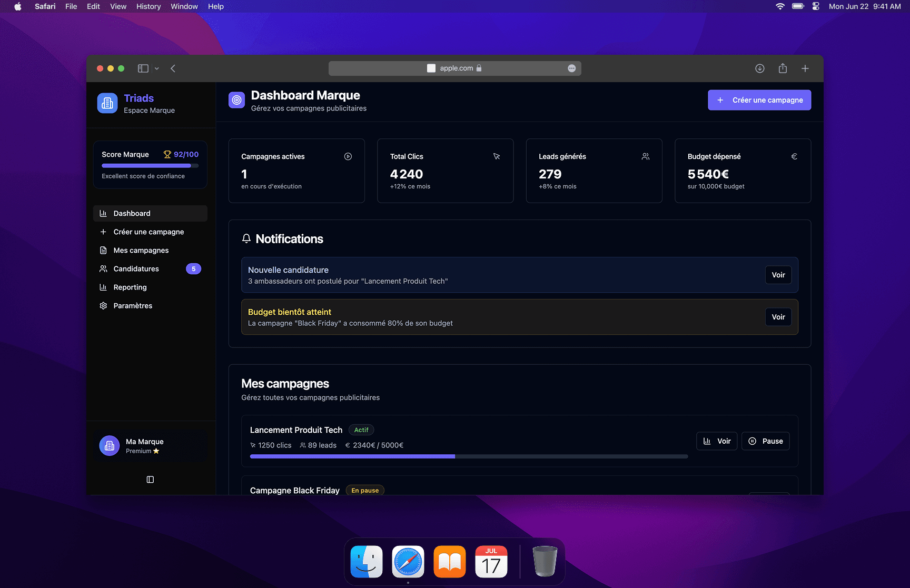910x588 pixels.
Task: Open Paramètres via the gear icon
Action: pyautogui.click(x=104, y=305)
